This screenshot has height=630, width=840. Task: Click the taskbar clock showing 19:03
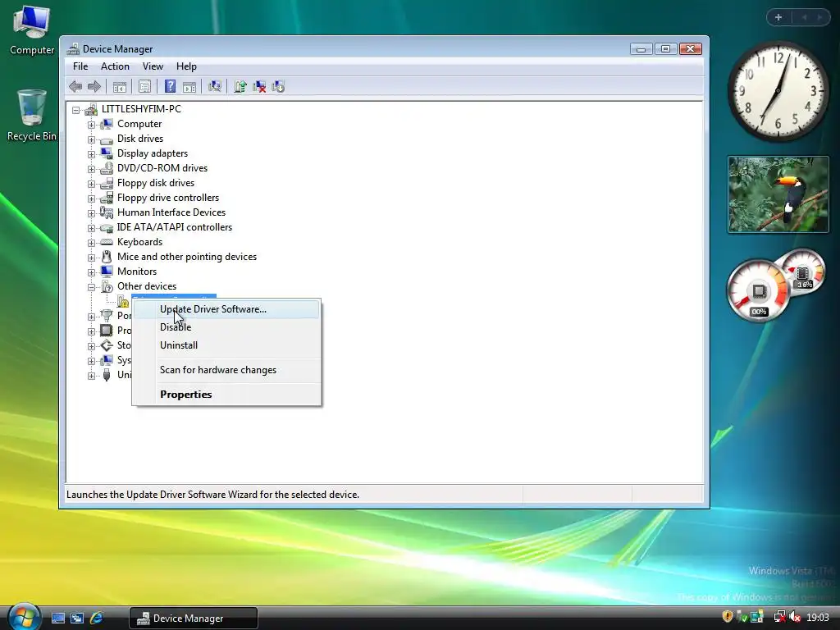(x=818, y=618)
